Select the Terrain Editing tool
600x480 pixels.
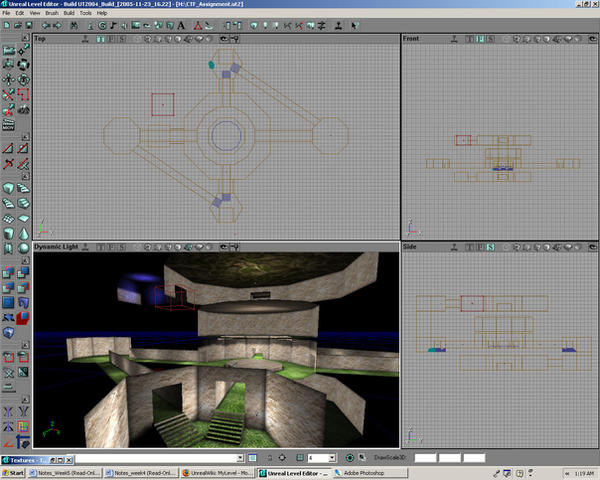[23, 109]
